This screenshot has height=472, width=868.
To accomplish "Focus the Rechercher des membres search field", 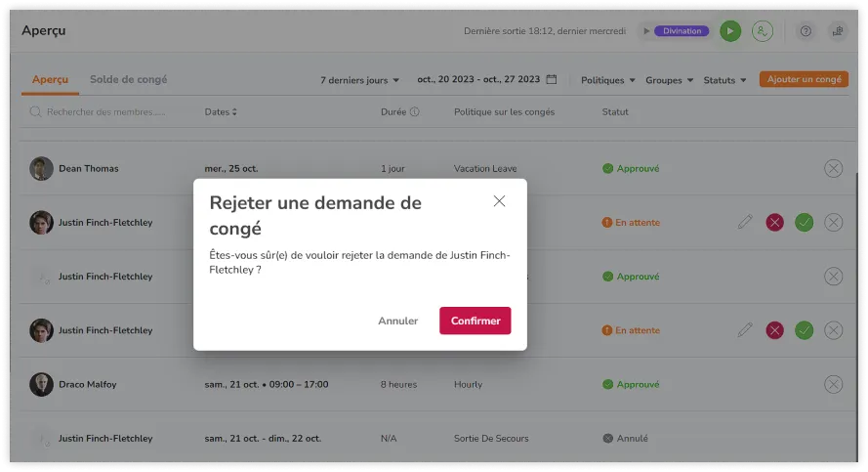I will (x=105, y=112).
